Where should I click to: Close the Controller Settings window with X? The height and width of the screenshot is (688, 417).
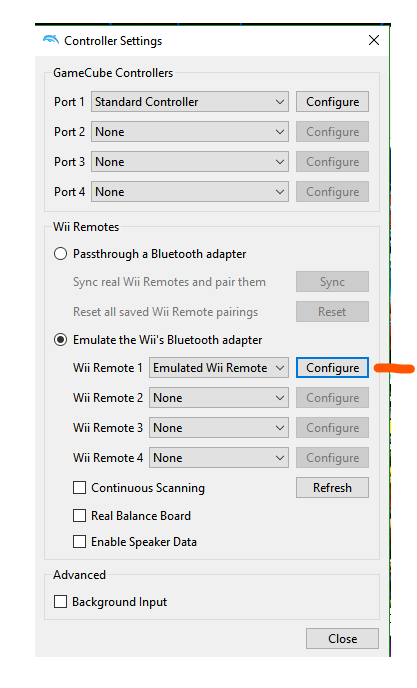click(x=374, y=40)
